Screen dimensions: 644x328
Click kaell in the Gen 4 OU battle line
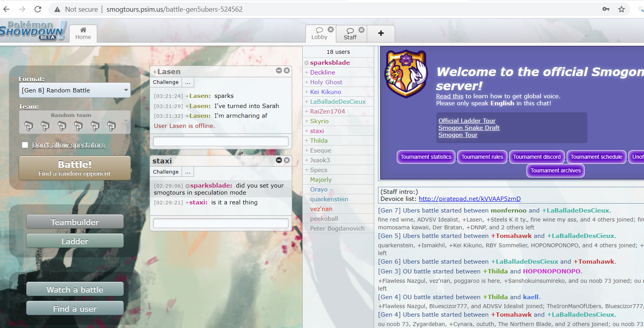tap(531, 297)
